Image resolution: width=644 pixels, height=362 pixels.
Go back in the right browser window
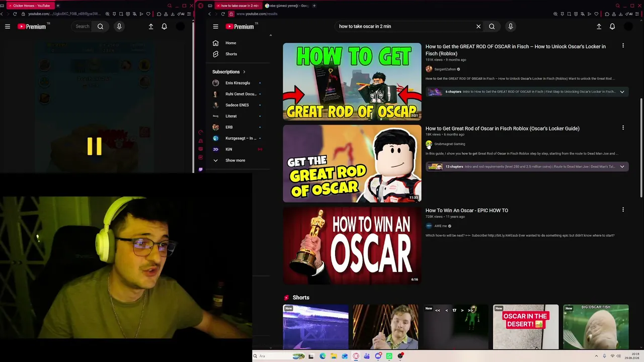point(210,14)
